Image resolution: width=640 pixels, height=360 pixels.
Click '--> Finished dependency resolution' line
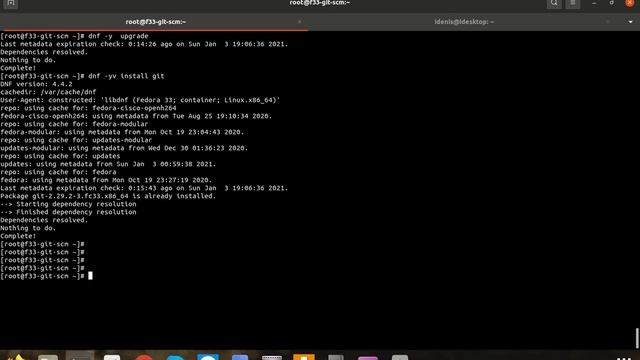pyautogui.click(x=68, y=212)
